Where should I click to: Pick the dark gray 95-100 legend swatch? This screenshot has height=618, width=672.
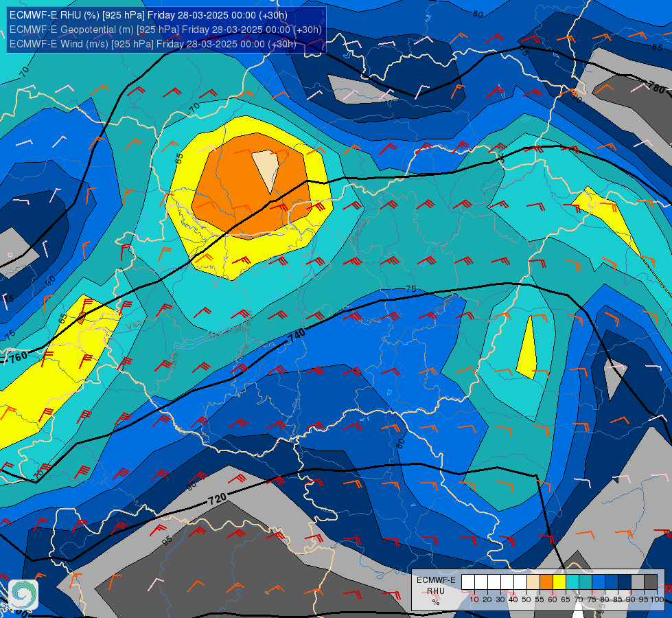point(651,582)
